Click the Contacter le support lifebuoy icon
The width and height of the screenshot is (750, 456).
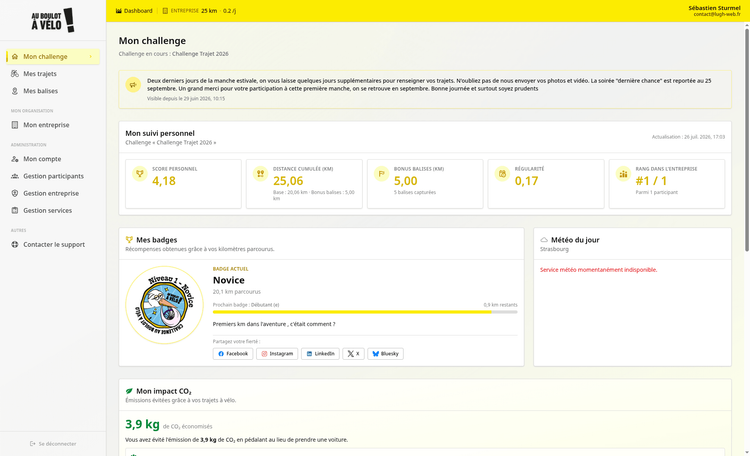(15, 245)
